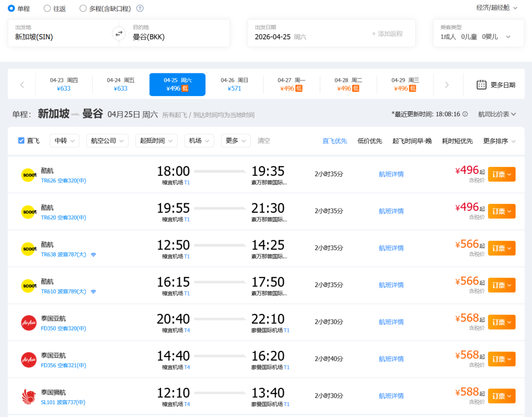The image size is (532, 417).
Task: Click the previous dates left arrow
Action: 22,85
